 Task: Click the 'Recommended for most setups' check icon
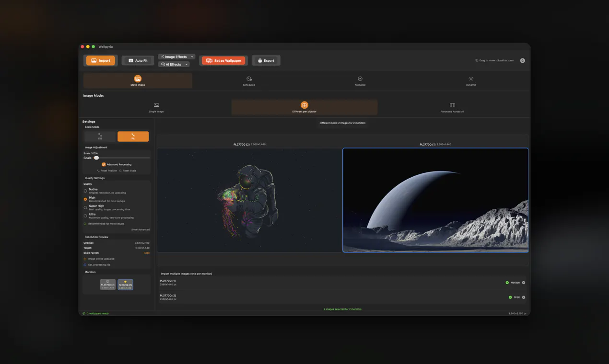click(85, 224)
